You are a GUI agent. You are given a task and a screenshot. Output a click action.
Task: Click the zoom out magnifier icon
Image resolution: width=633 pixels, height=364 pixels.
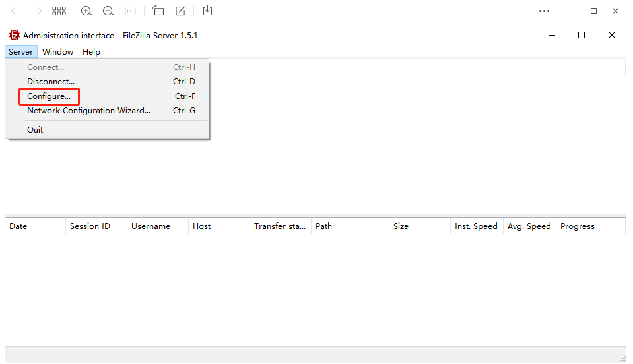point(108,11)
